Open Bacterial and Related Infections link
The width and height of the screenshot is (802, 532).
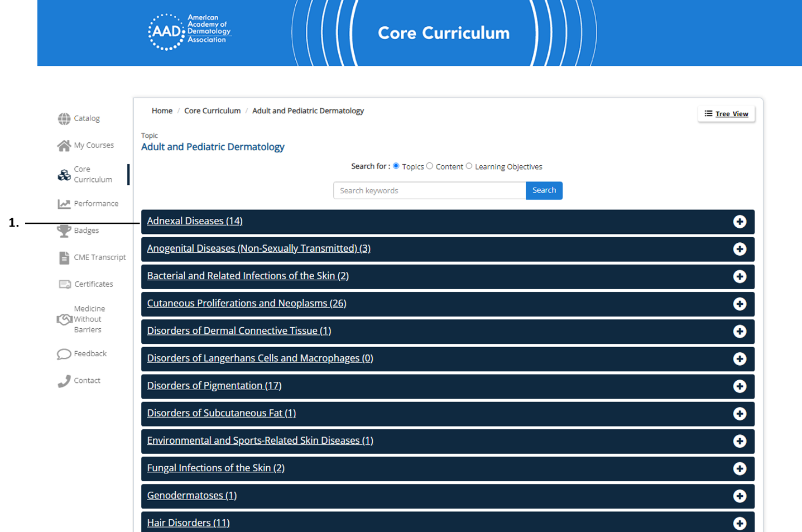pos(248,276)
